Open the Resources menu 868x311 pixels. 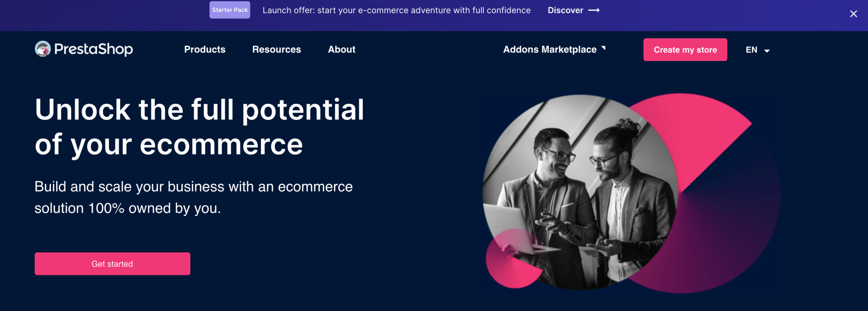(x=276, y=50)
